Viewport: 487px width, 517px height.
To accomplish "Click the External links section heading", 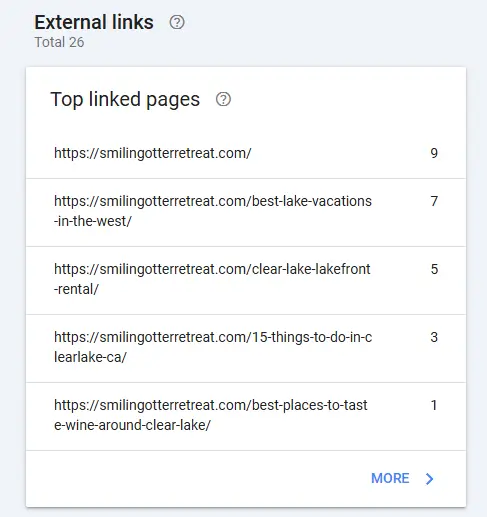I will pyautogui.click(x=94, y=22).
